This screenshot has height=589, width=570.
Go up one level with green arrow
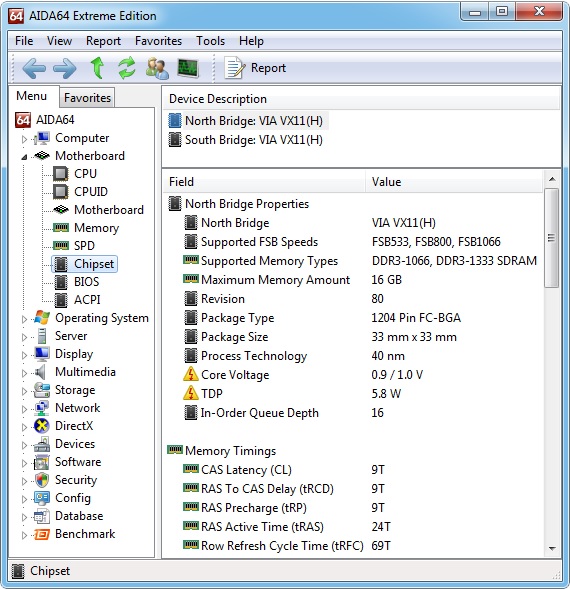pos(97,68)
